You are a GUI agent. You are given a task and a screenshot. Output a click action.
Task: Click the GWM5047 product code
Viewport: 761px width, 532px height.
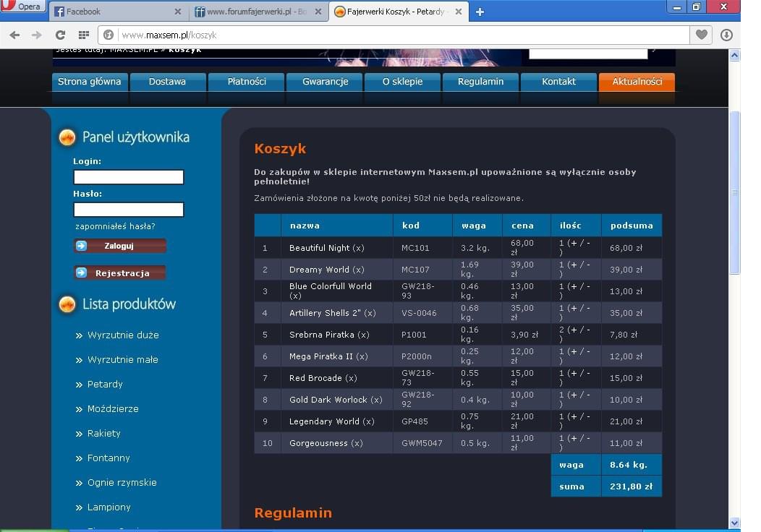click(x=422, y=443)
